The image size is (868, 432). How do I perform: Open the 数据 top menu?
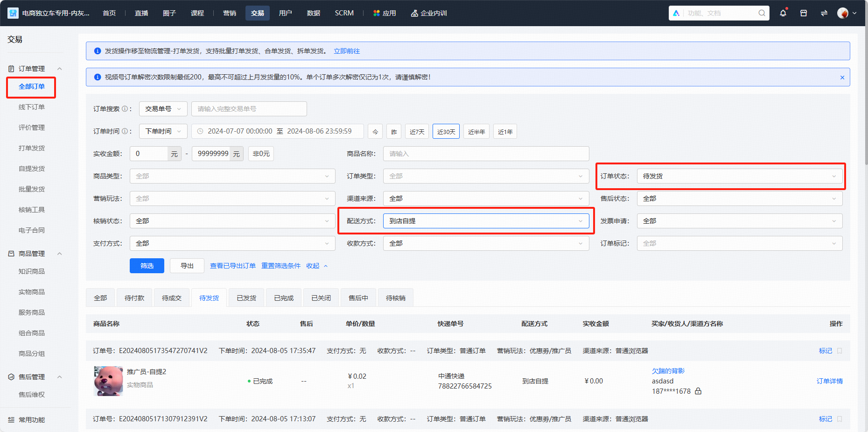tap(313, 13)
